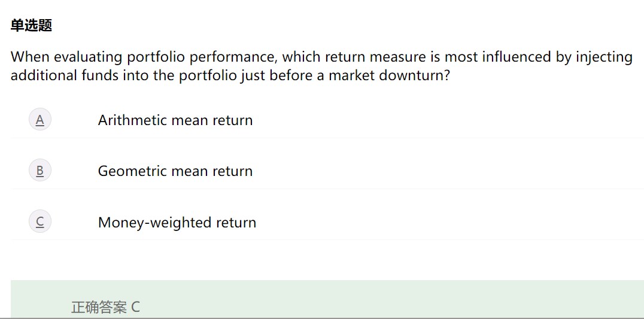Image resolution: width=644 pixels, height=319 pixels.
Task: Click the 单选题 heading
Action: coord(32,25)
